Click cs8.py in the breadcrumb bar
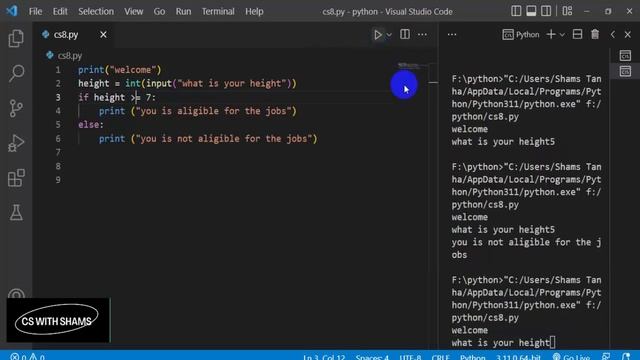Image resolution: width=640 pixels, height=360 pixels. 69,56
